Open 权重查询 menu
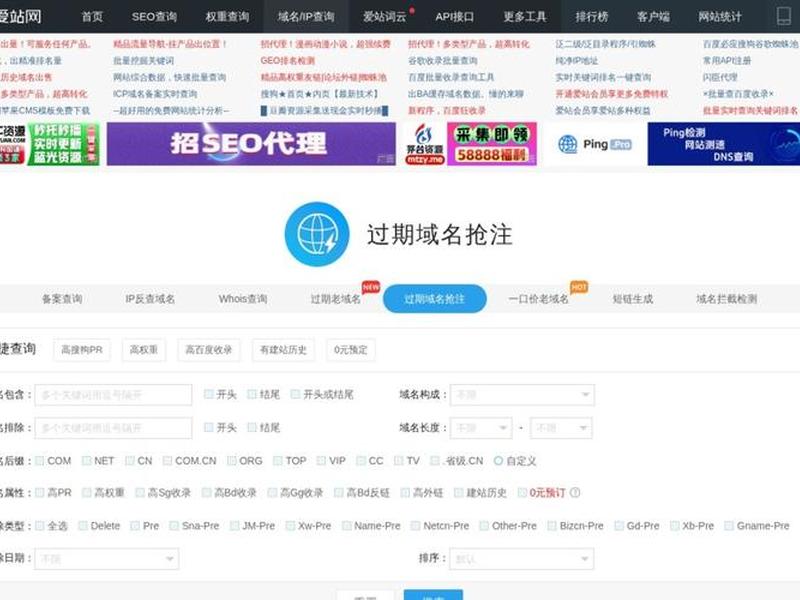 pyautogui.click(x=227, y=17)
